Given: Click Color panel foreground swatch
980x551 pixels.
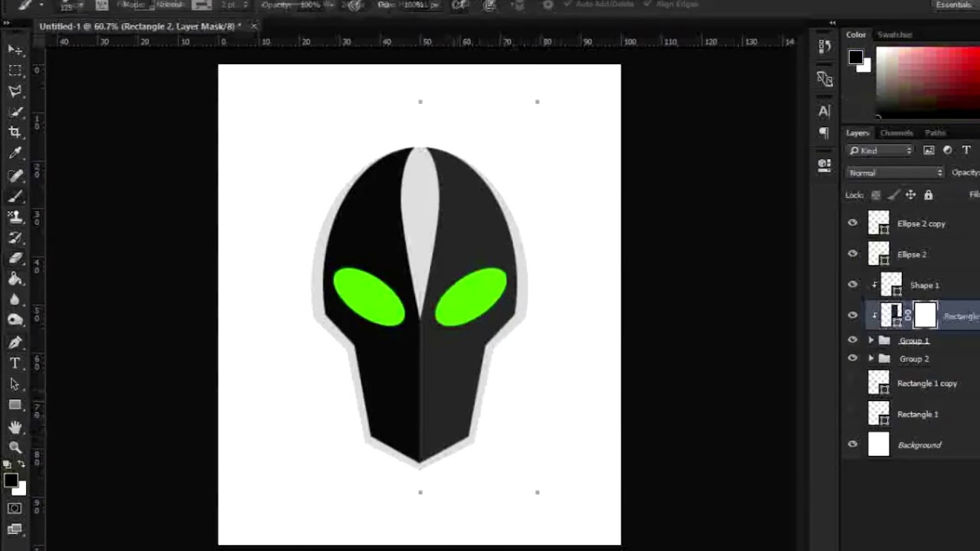Looking at the screenshot, I should [855, 57].
